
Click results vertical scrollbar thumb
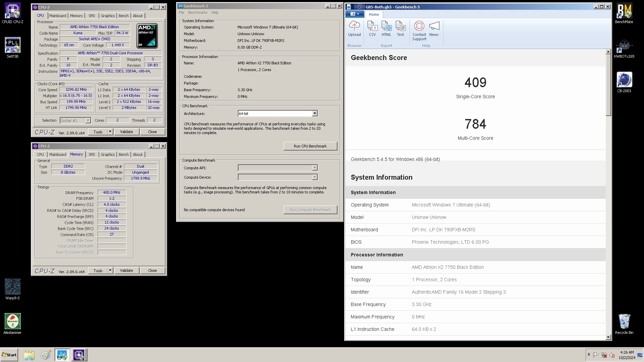tap(608, 85)
